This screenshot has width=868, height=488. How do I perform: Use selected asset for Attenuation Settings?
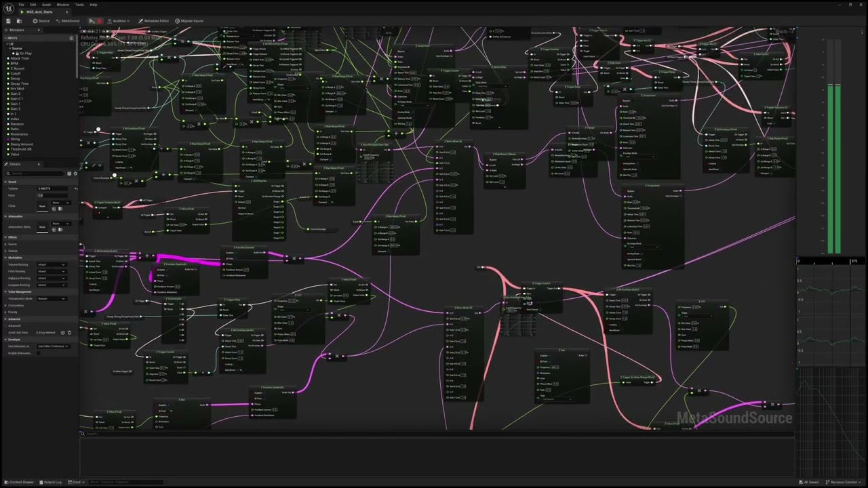click(x=54, y=230)
